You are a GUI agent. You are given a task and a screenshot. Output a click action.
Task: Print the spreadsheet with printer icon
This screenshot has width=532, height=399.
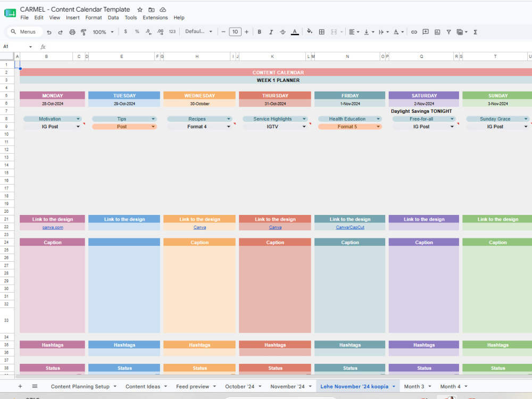coord(72,32)
